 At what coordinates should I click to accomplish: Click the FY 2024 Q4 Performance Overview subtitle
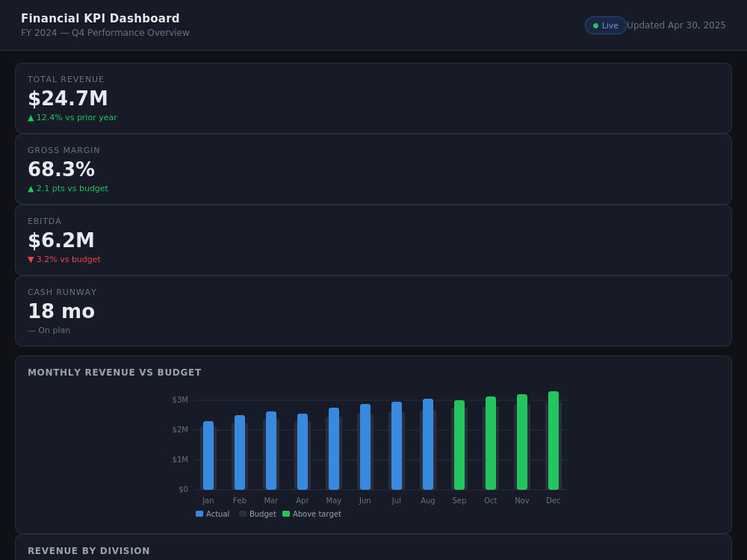tap(105, 33)
